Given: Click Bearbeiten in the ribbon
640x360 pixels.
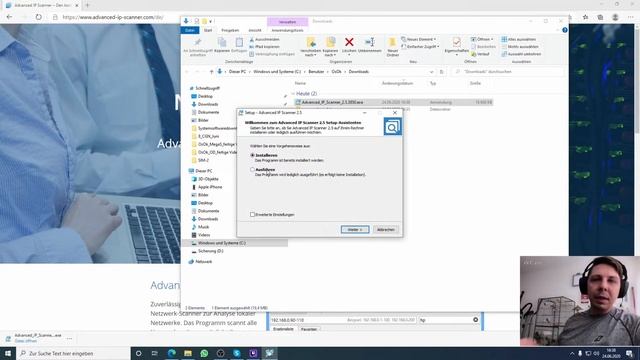Looking at the screenshot, I should 483,47.
